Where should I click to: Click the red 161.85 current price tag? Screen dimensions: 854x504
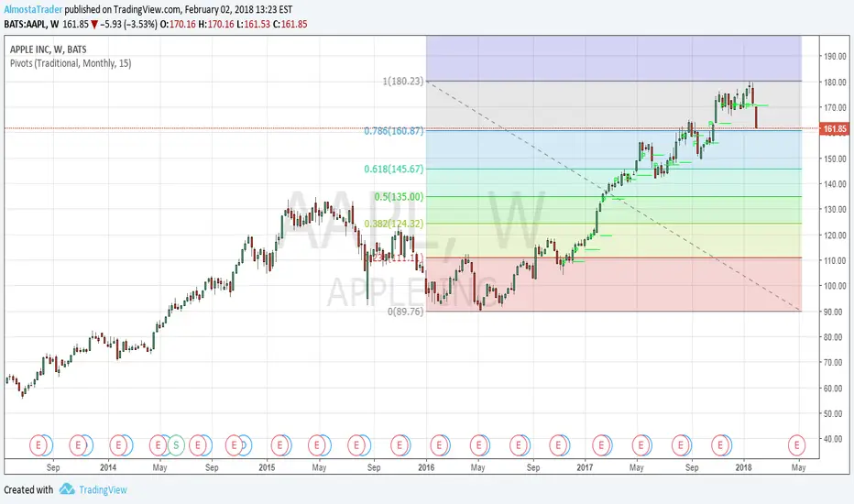pos(835,129)
